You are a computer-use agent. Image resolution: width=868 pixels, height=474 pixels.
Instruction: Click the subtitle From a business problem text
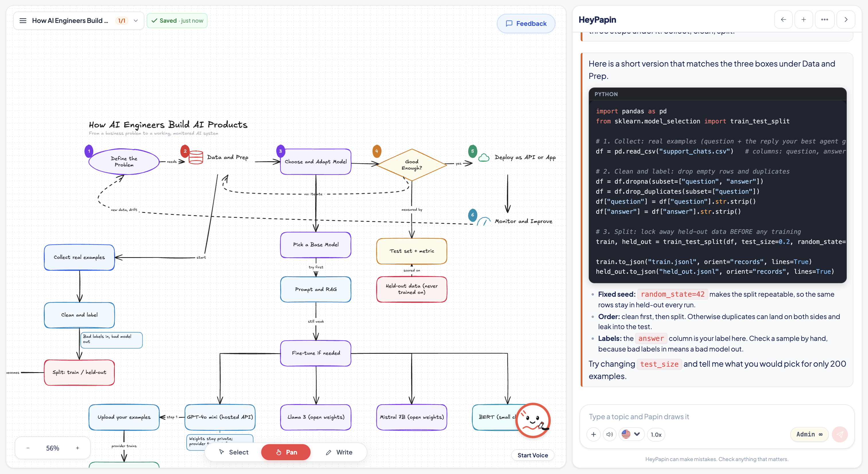coord(153,133)
